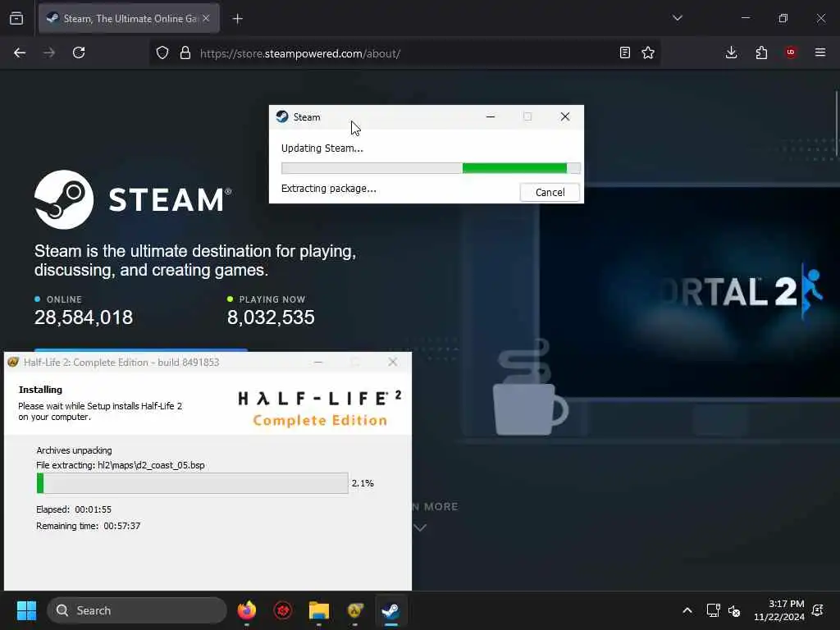
Task: Open Firefox View recent browsing
Action: (16, 18)
